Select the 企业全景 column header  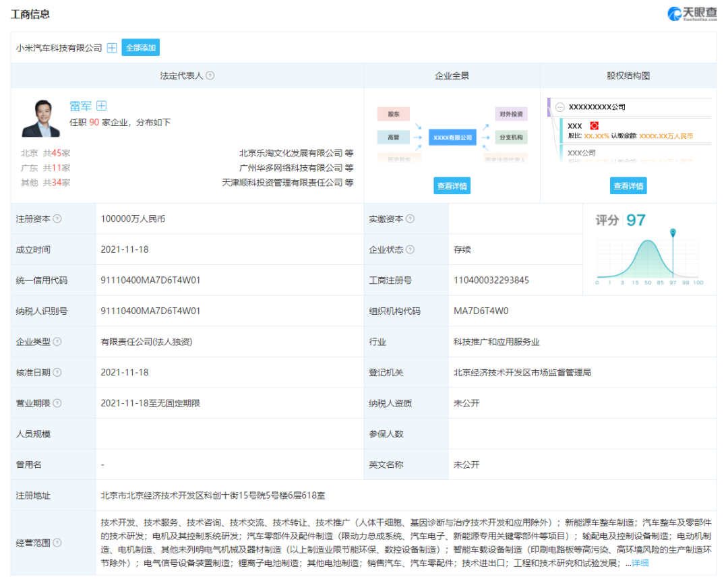pos(452,75)
